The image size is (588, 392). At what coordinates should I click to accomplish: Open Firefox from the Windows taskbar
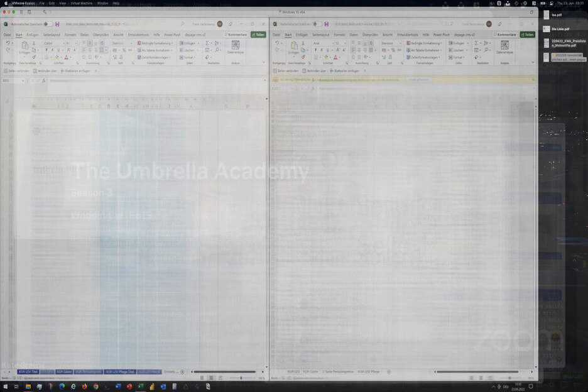(x=84, y=386)
